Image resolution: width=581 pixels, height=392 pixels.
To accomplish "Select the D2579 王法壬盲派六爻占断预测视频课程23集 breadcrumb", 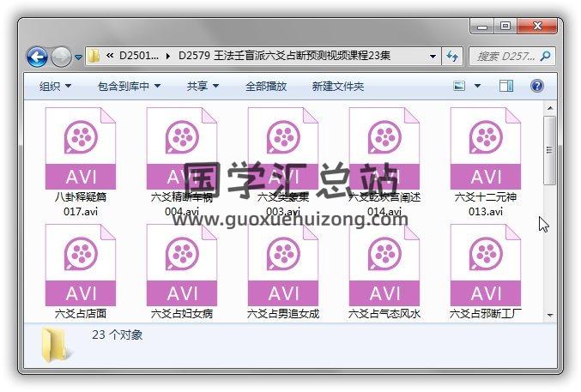I will 284,56.
